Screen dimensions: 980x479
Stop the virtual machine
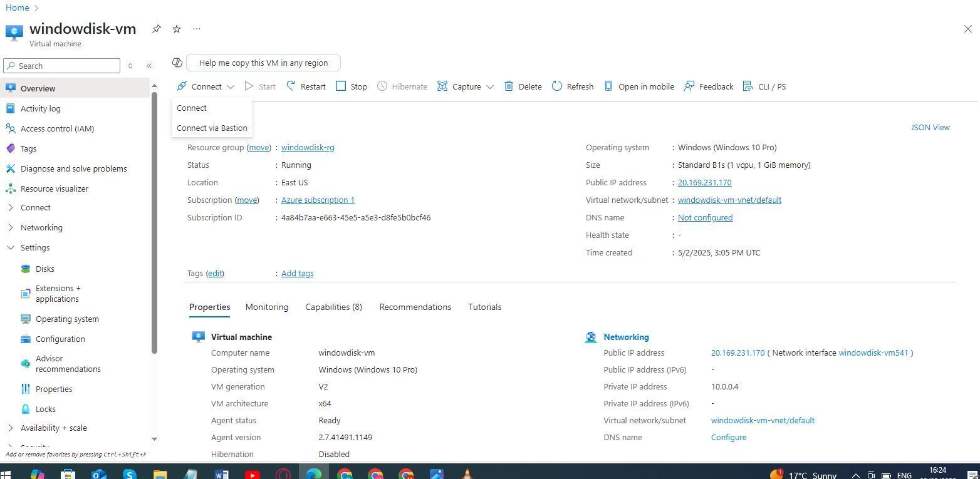pos(352,86)
